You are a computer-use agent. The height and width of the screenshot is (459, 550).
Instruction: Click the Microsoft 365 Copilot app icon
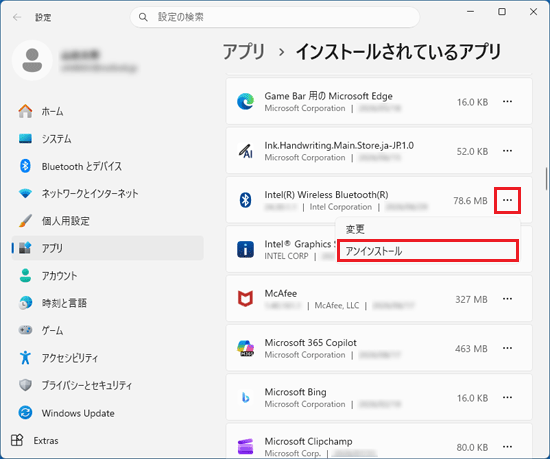246,349
